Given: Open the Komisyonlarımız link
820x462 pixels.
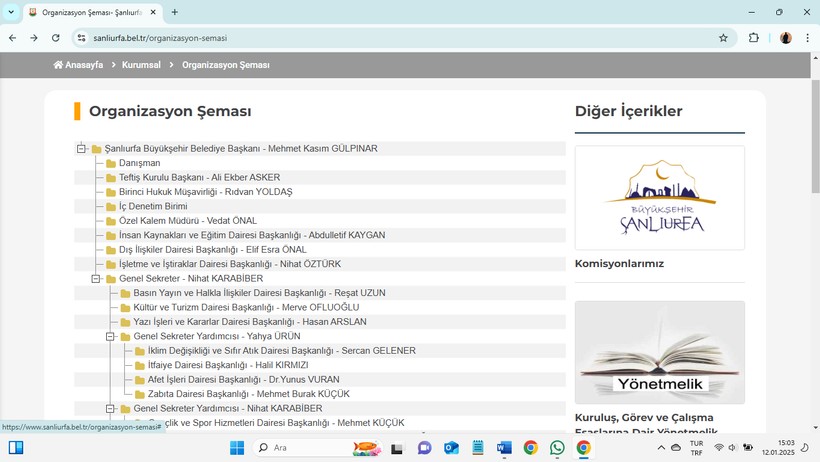Looking at the screenshot, I should [x=619, y=264].
